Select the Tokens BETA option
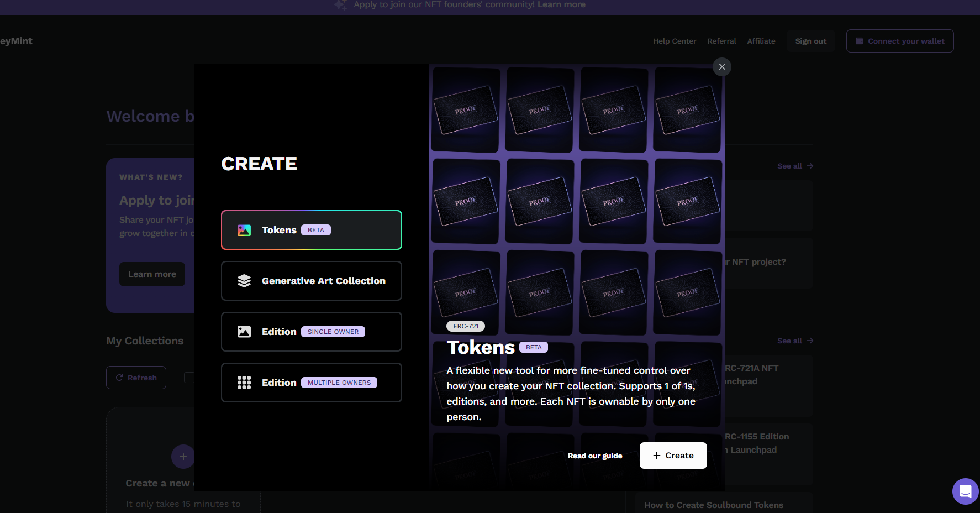The image size is (980, 513). tap(311, 230)
